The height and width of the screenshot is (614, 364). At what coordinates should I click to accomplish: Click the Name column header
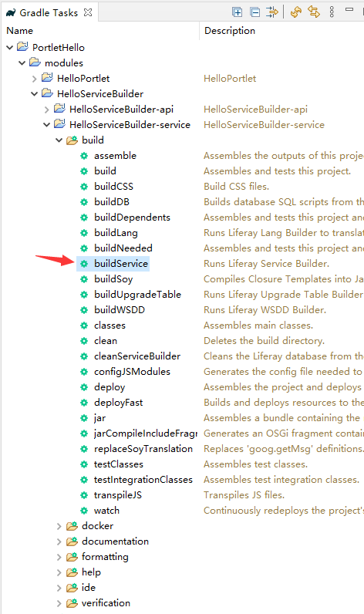pyautogui.click(x=19, y=31)
